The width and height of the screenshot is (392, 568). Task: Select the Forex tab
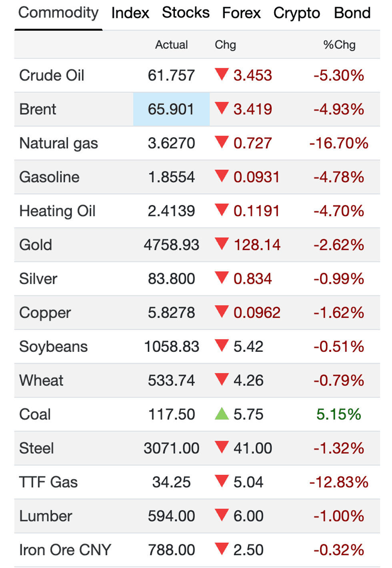point(241,13)
